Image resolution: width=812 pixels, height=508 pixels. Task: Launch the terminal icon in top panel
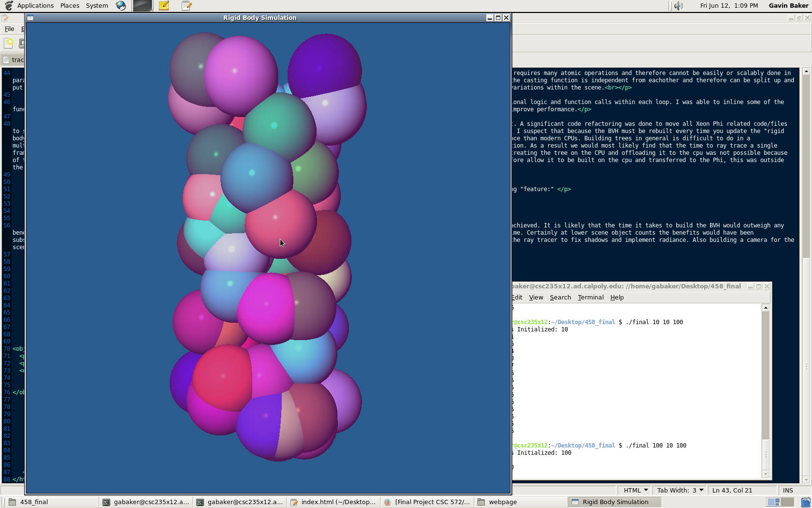tap(143, 6)
